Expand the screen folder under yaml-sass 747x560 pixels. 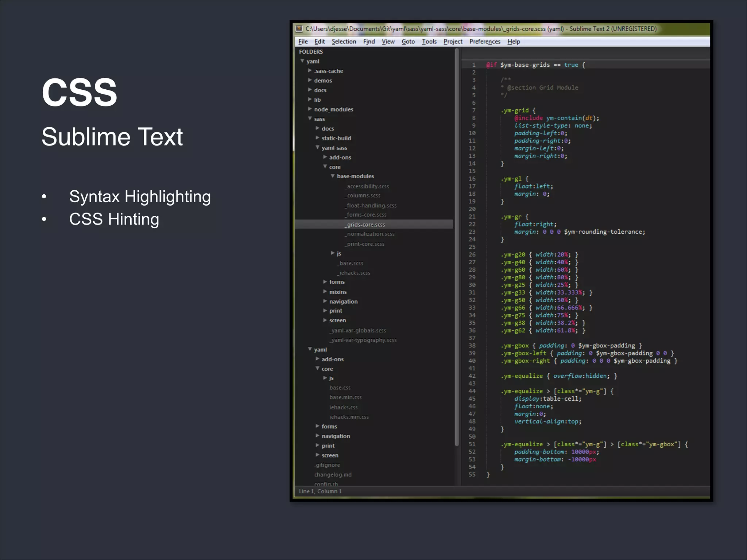pos(325,320)
